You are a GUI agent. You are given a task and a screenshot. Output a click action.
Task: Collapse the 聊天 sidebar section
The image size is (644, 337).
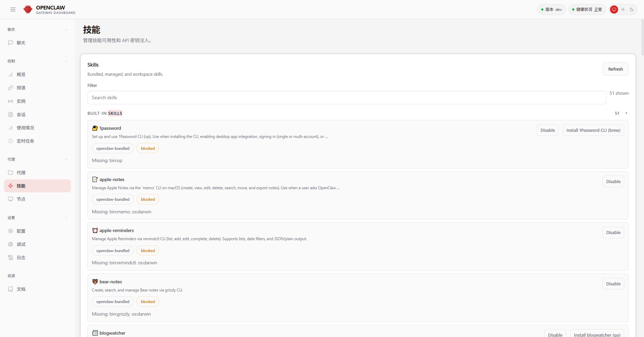pyautogui.click(x=66, y=30)
